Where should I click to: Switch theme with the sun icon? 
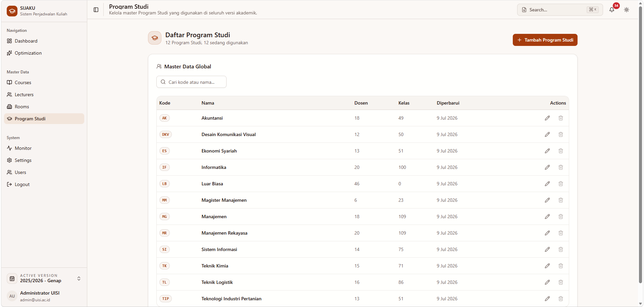[x=627, y=10]
